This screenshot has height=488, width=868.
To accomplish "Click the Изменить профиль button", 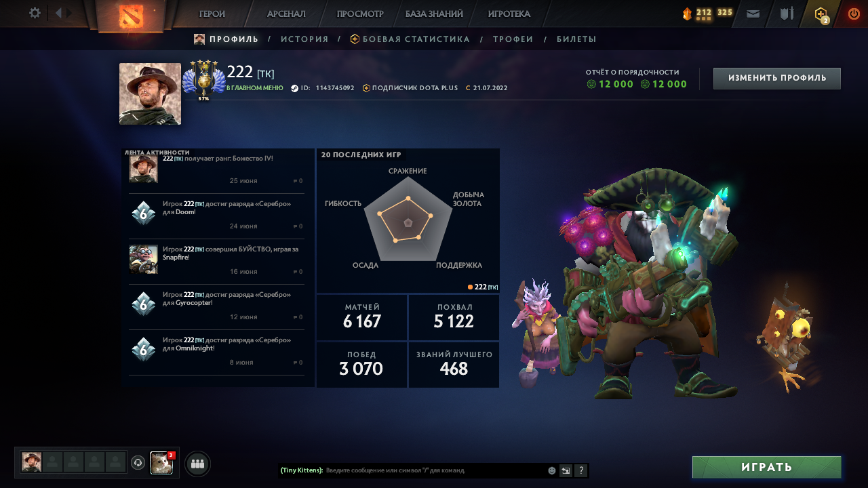I will (x=777, y=79).
